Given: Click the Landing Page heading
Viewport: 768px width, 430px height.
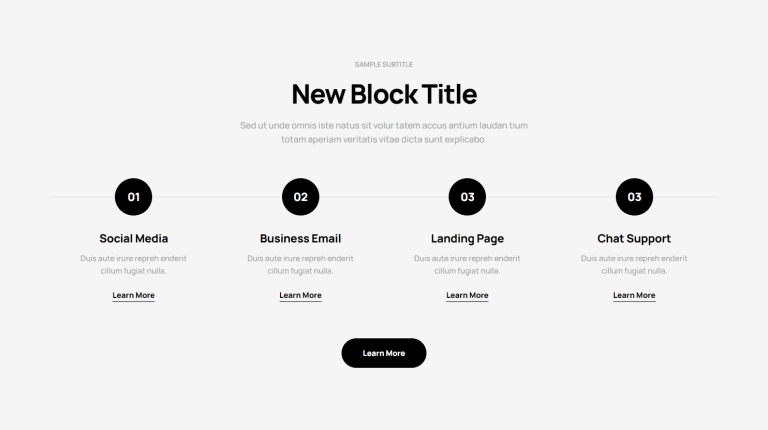Looking at the screenshot, I should click(467, 239).
